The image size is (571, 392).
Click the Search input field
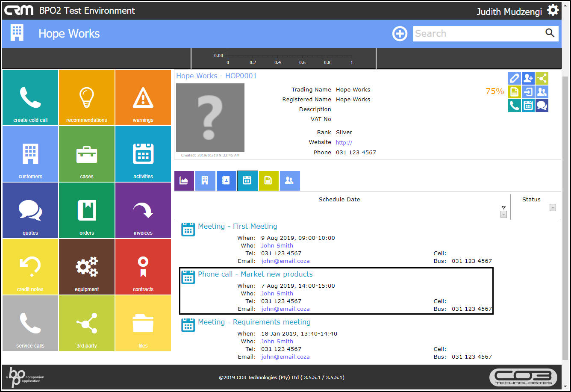tap(478, 33)
